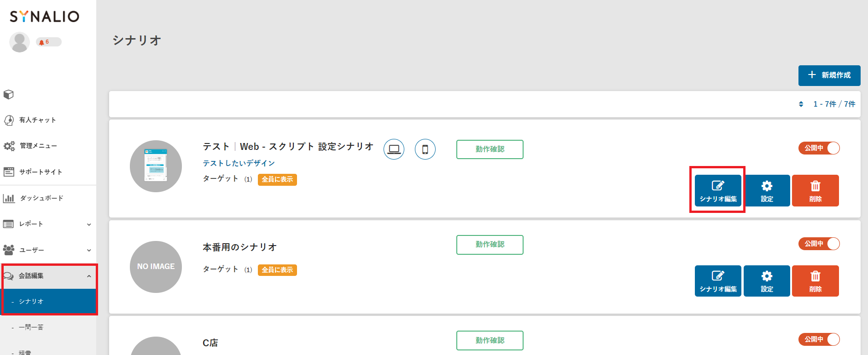Click the smartphone device icon for the テスト scenario
Screen dimensions: 868x355
(425, 149)
